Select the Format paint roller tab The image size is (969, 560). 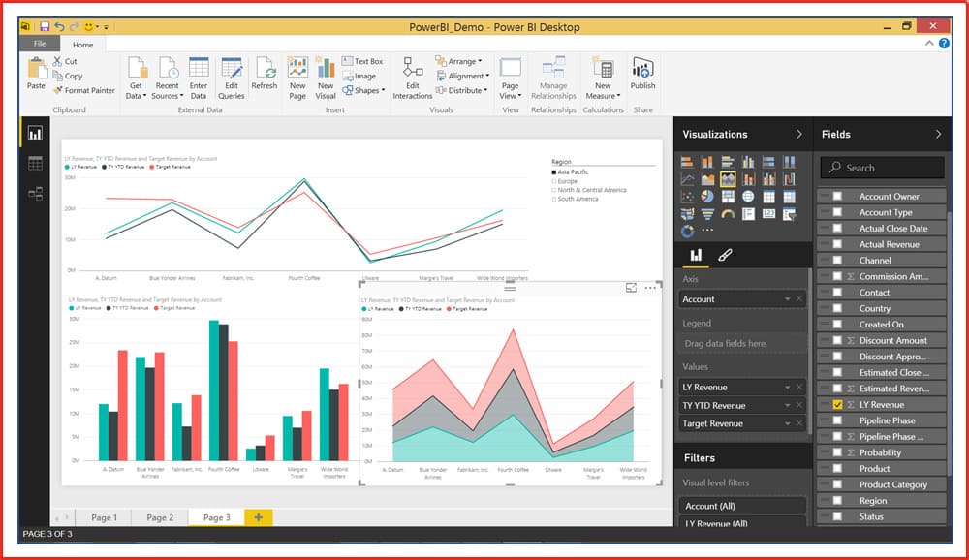[x=725, y=256]
